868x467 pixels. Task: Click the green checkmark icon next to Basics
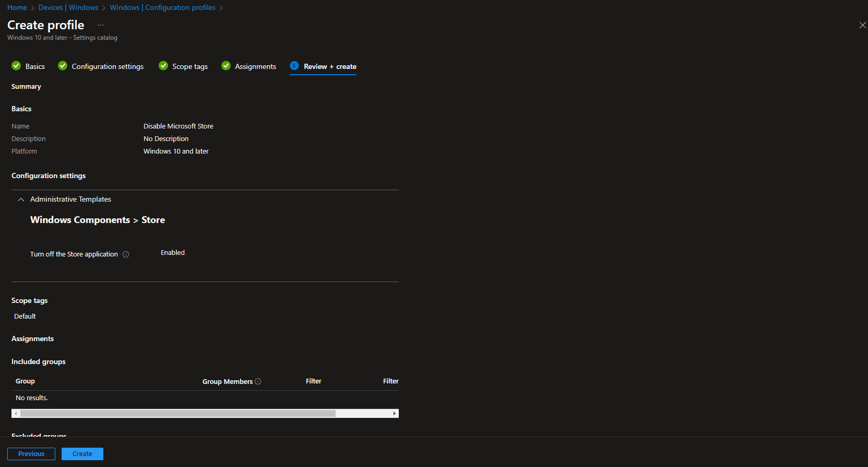(16, 65)
